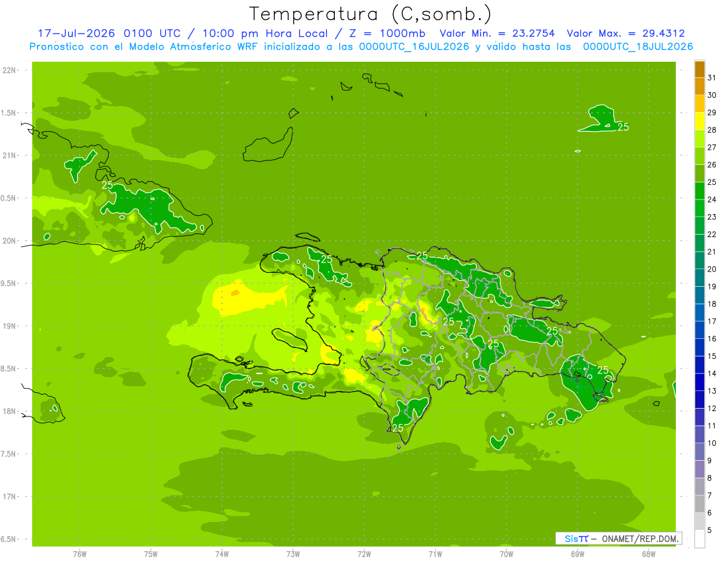Click the "18N" latitude axis label

[10, 412]
